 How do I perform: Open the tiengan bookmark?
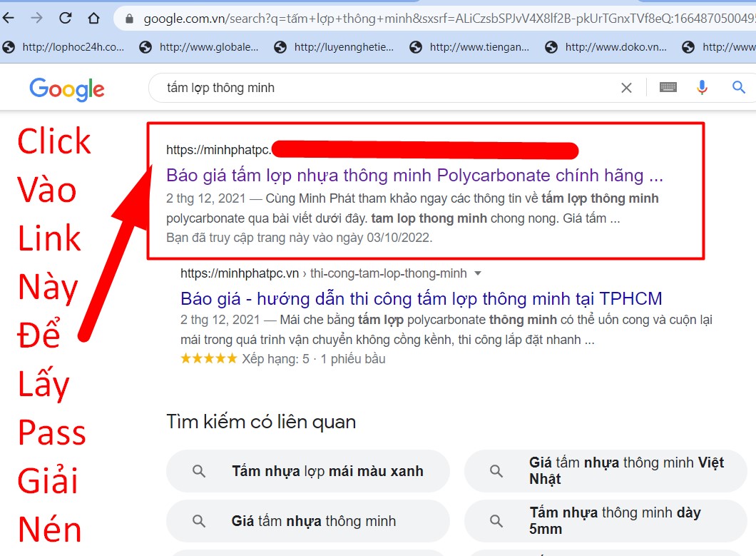coord(469,47)
